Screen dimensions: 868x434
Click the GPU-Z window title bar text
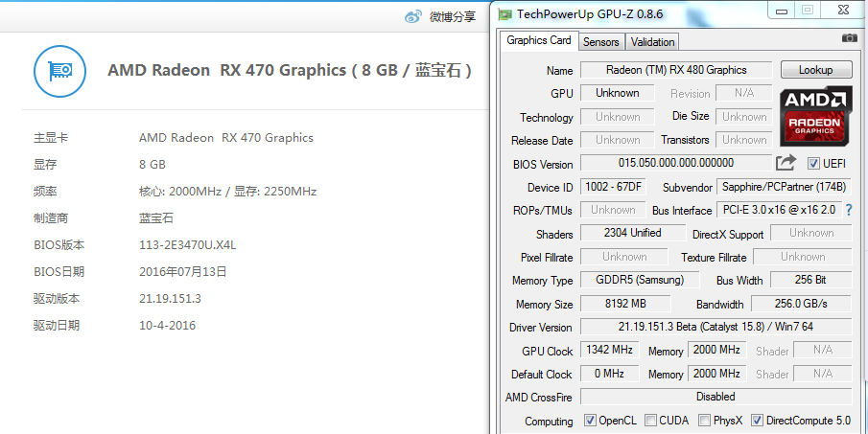[x=590, y=14]
